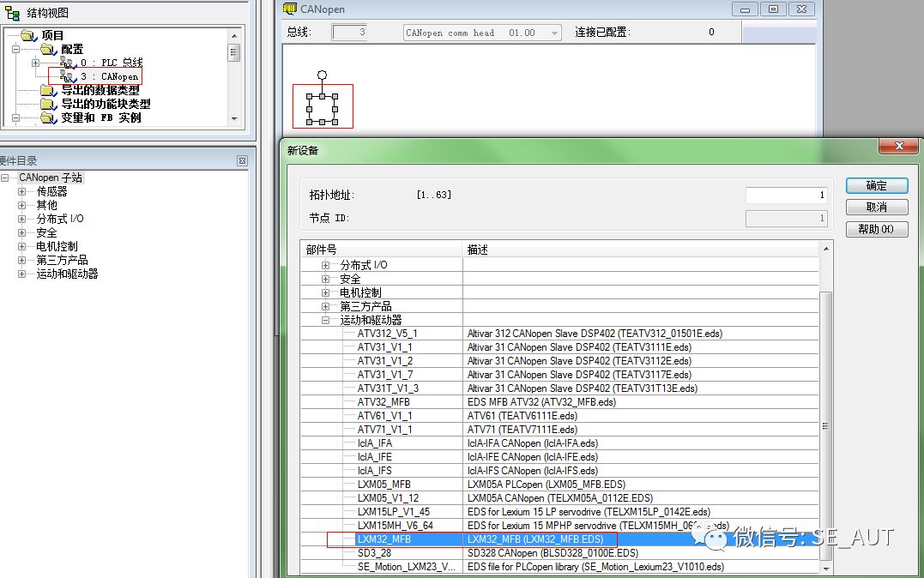Click the CANopen window title icon
924x578 pixels.
pyautogui.click(x=289, y=9)
